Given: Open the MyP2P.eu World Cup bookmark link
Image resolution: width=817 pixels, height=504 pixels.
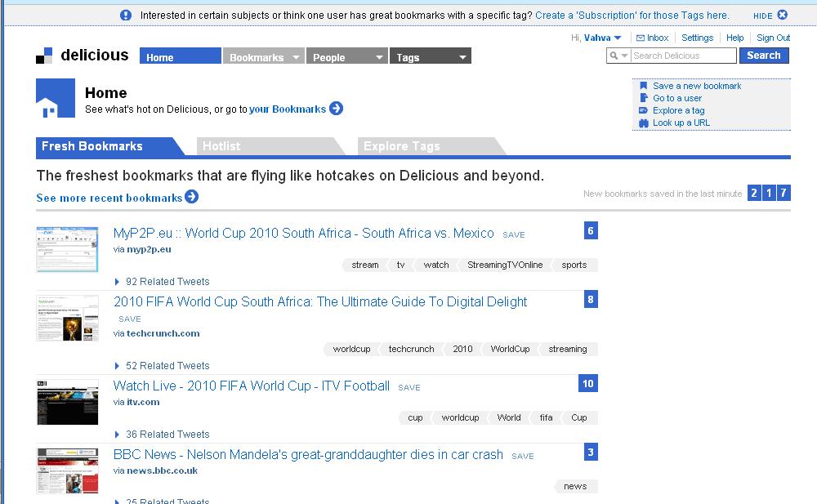Looking at the screenshot, I should 303,233.
